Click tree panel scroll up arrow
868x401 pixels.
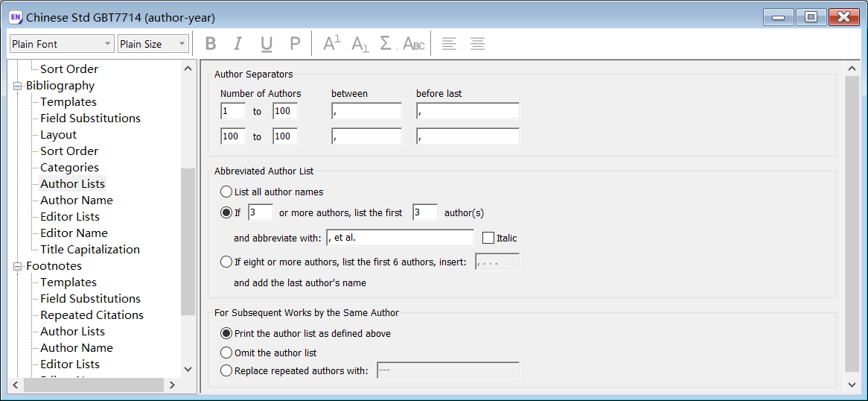(x=188, y=69)
